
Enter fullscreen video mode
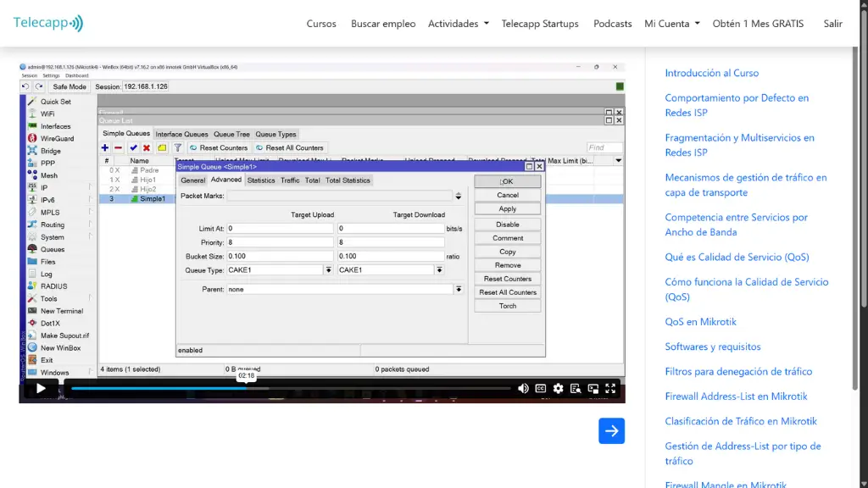pyautogui.click(x=610, y=389)
